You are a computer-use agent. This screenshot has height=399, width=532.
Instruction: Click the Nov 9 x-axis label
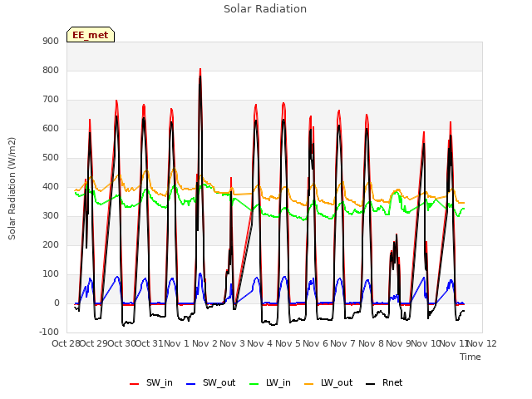[x=397, y=343]
